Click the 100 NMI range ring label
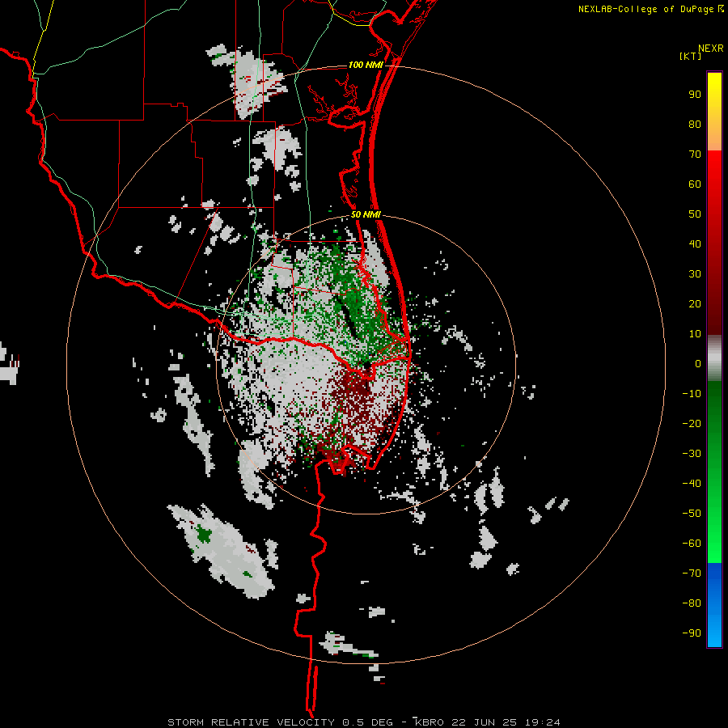 point(366,65)
